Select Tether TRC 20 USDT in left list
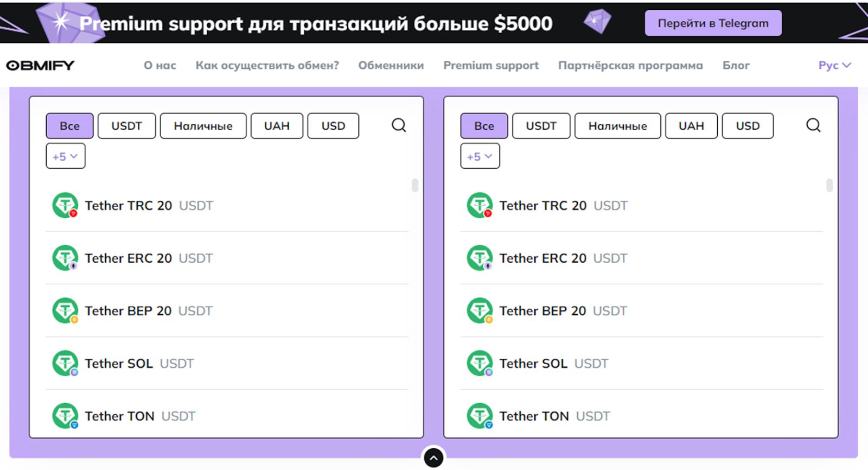The width and height of the screenshot is (868, 470). (x=227, y=206)
